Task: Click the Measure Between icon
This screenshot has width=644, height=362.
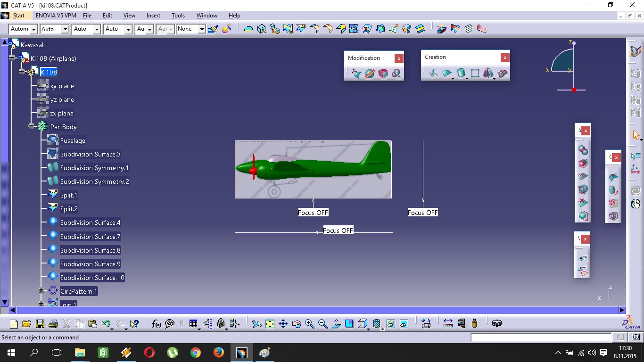Action: coord(448,323)
